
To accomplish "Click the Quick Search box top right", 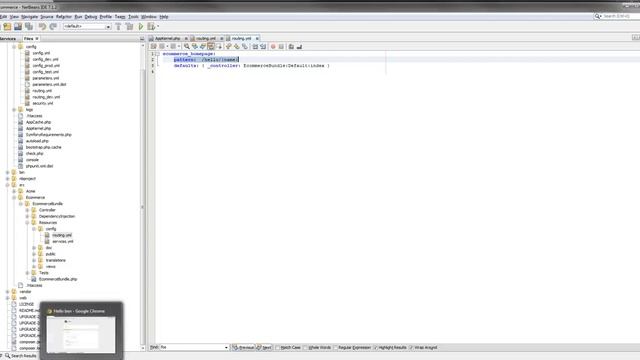I will 618,16.
